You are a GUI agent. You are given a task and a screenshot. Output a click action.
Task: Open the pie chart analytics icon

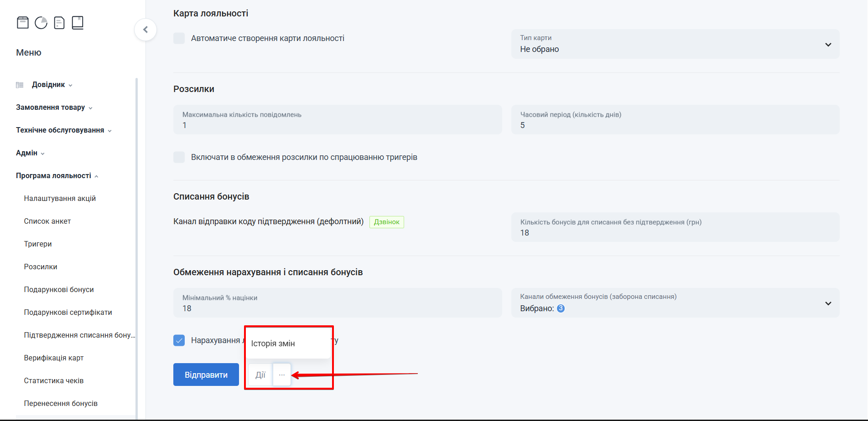tap(41, 22)
